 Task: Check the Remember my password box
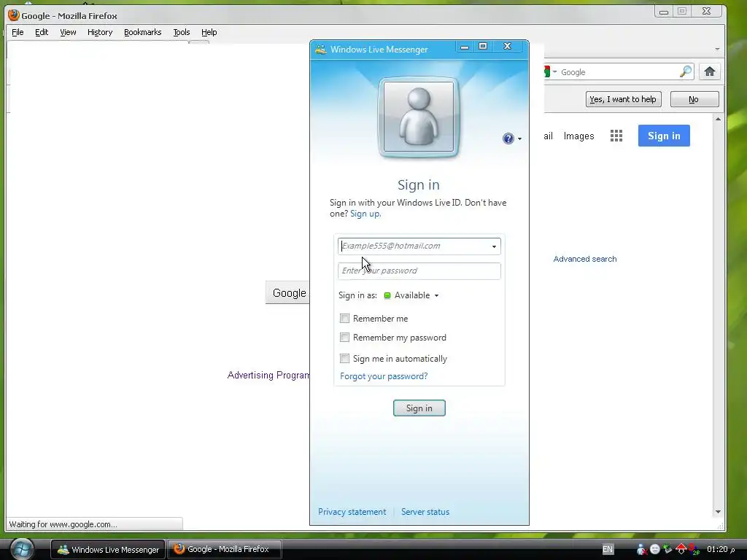pyautogui.click(x=344, y=337)
